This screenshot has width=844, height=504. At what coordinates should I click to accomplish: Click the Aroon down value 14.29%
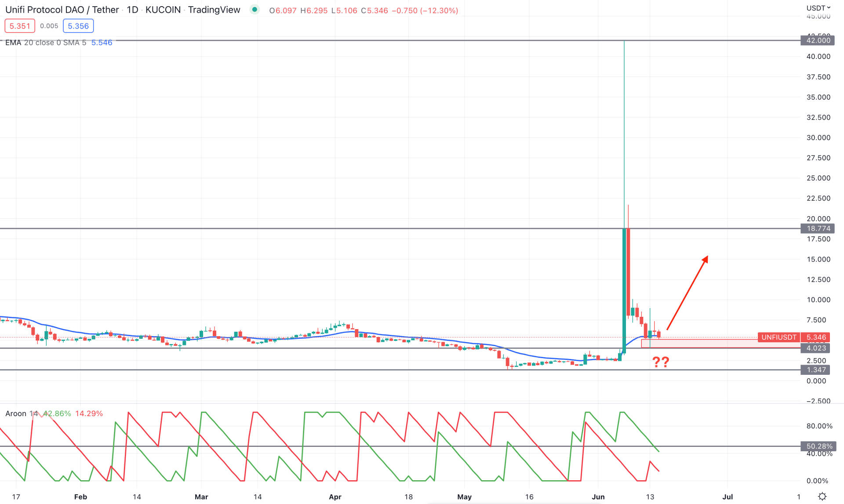pyautogui.click(x=89, y=413)
